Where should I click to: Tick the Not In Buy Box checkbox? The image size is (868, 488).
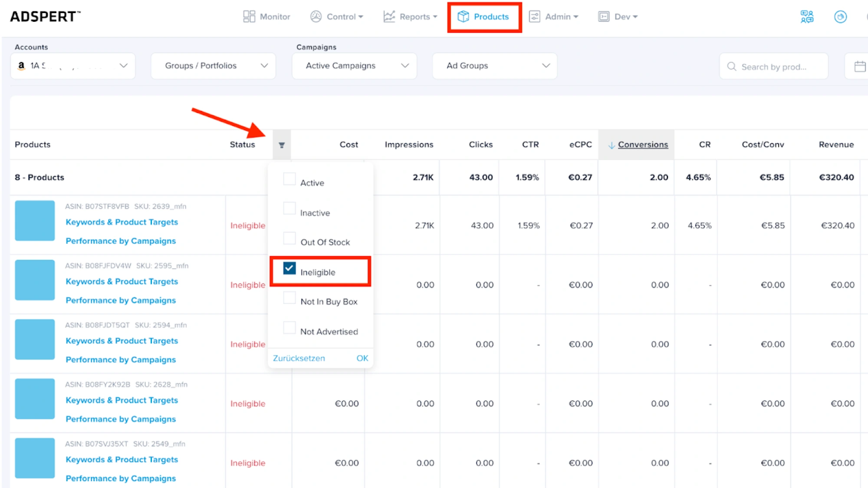click(x=290, y=298)
